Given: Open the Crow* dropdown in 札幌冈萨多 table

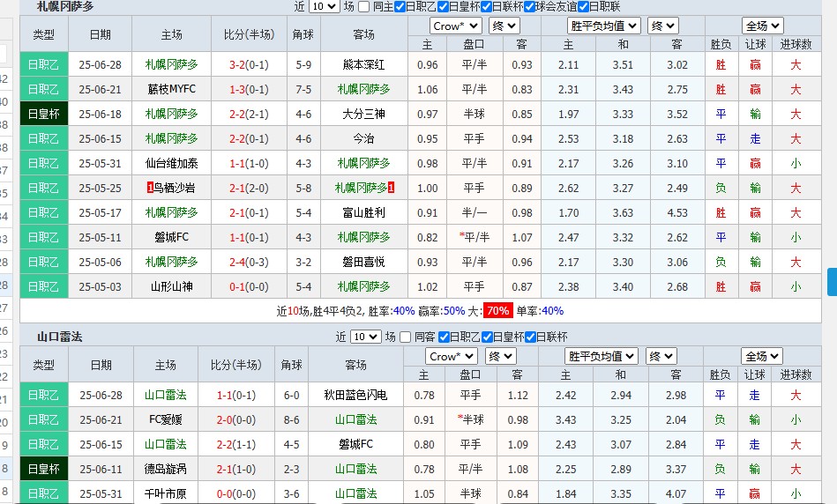Looking at the screenshot, I should [456, 26].
